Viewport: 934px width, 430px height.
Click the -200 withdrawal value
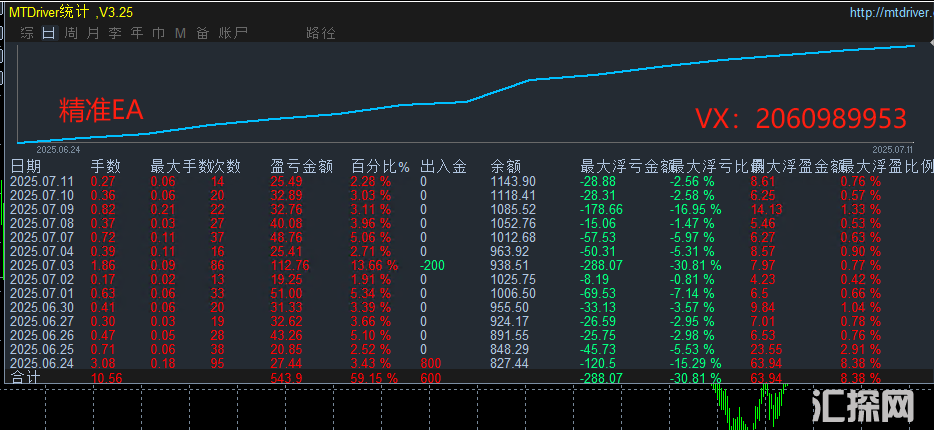coord(432,266)
